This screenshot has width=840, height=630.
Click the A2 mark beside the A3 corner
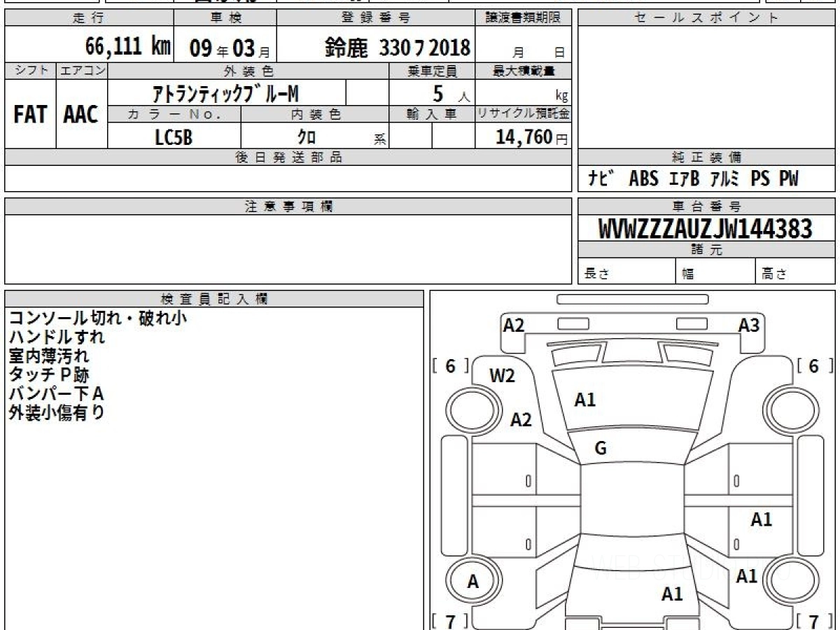[514, 325]
